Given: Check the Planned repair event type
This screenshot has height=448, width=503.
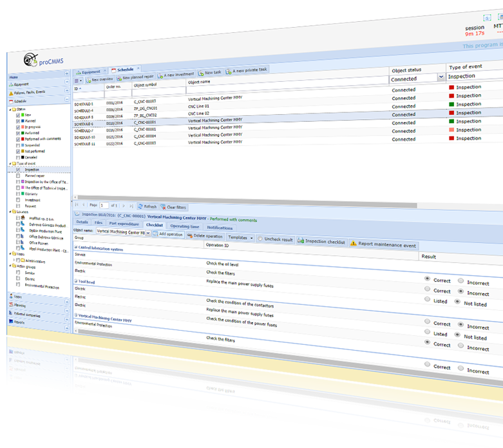Looking at the screenshot, I should click(18, 176).
